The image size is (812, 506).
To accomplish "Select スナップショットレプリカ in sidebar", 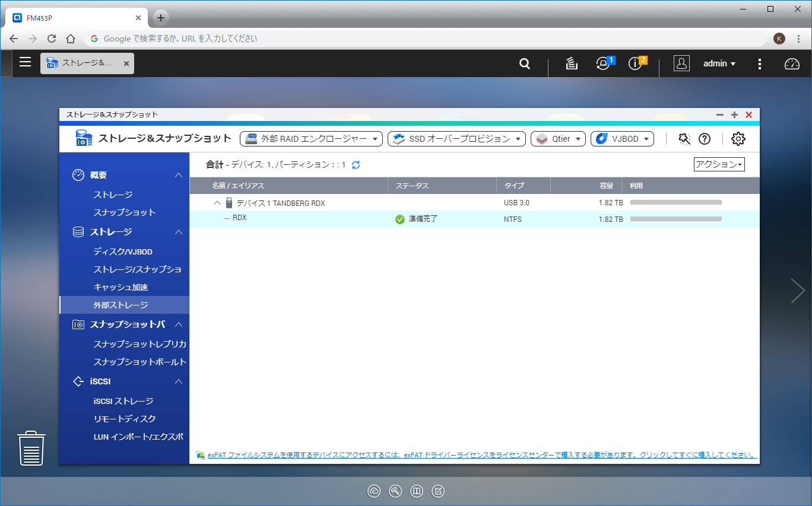I will coord(140,344).
